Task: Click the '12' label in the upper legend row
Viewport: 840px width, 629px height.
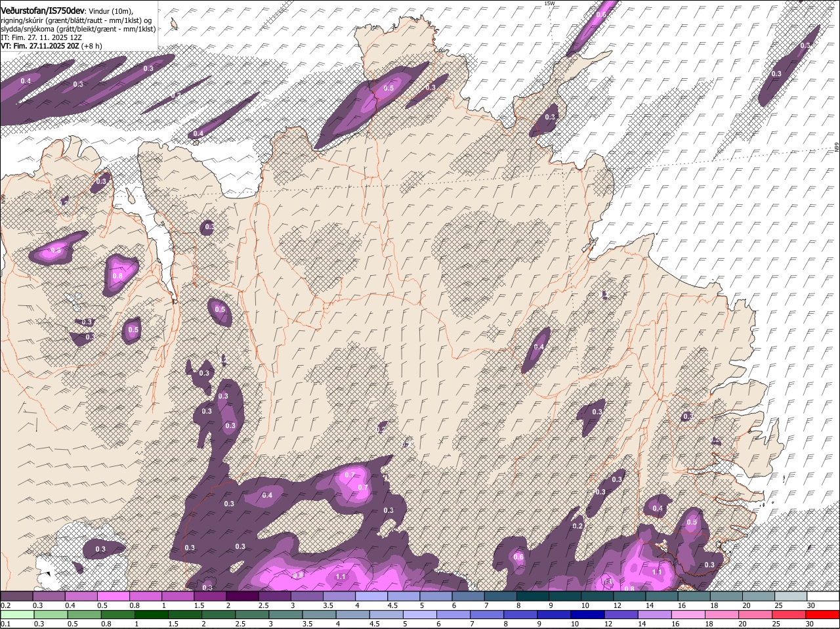Action: (x=619, y=605)
